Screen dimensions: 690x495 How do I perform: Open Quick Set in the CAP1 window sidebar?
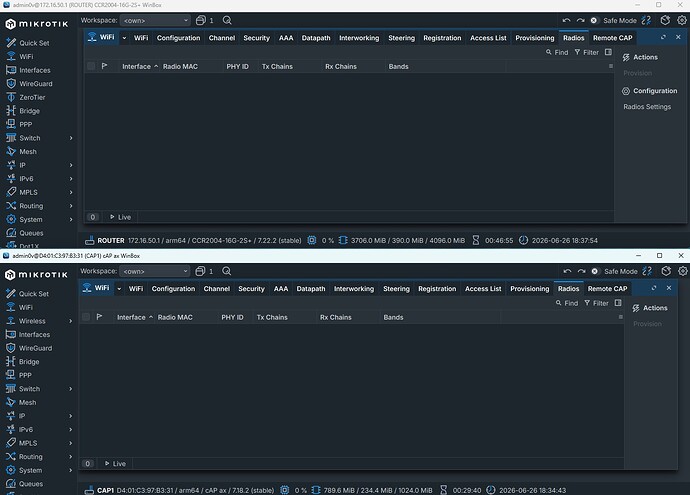click(x=27, y=293)
